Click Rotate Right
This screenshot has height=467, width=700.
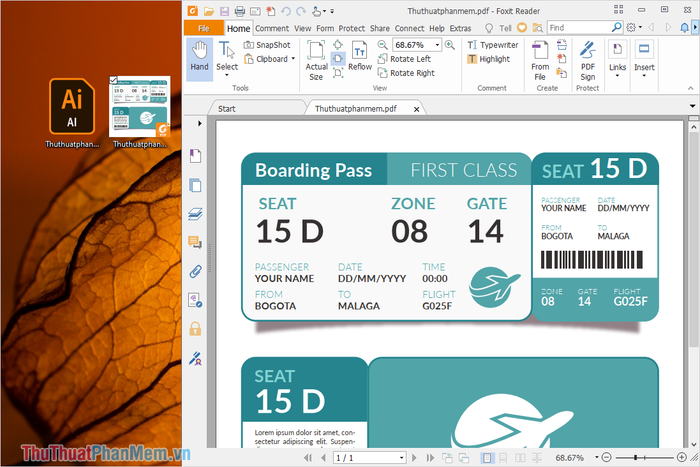tap(406, 73)
